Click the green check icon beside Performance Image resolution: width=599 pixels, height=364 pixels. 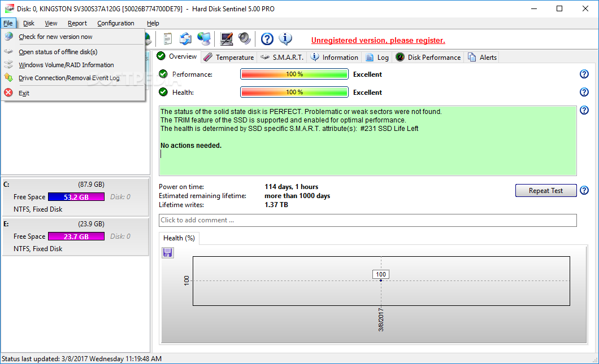pos(163,74)
